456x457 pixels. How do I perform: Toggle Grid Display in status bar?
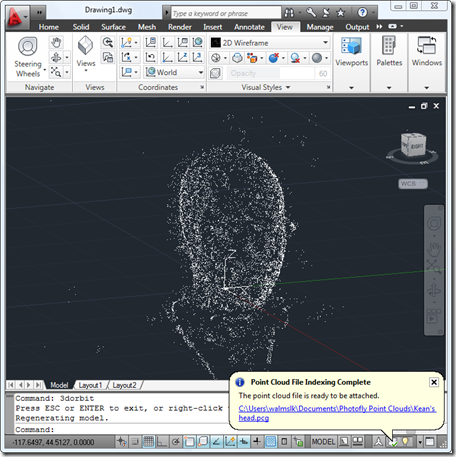point(148,442)
